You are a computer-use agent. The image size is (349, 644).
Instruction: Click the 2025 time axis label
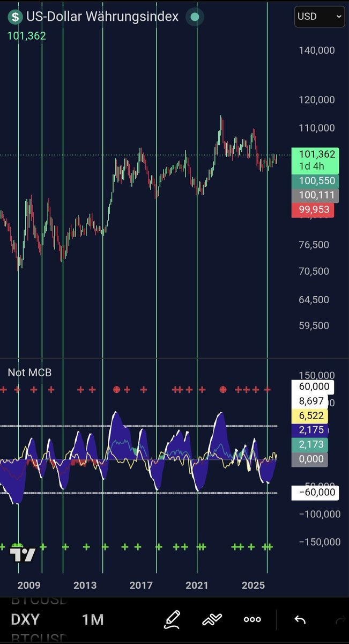pos(253,584)
